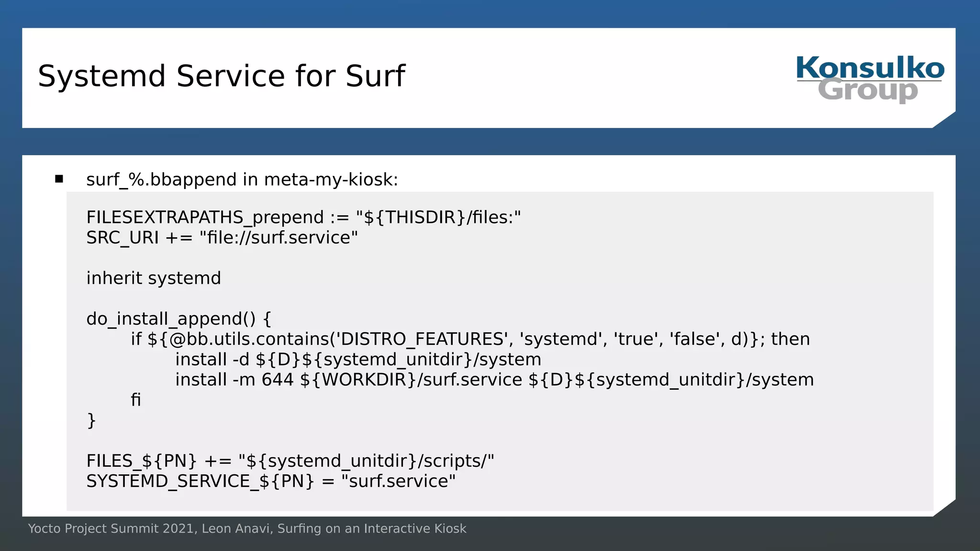Viewport: 980px width, 551px height.
Task: Click the Yocto Project Summit 2021 footer text
Action: pos(247,529)
